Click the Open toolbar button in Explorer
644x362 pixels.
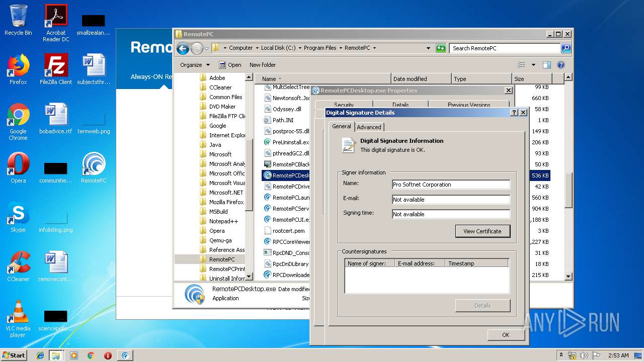click(x=230, y=65)
